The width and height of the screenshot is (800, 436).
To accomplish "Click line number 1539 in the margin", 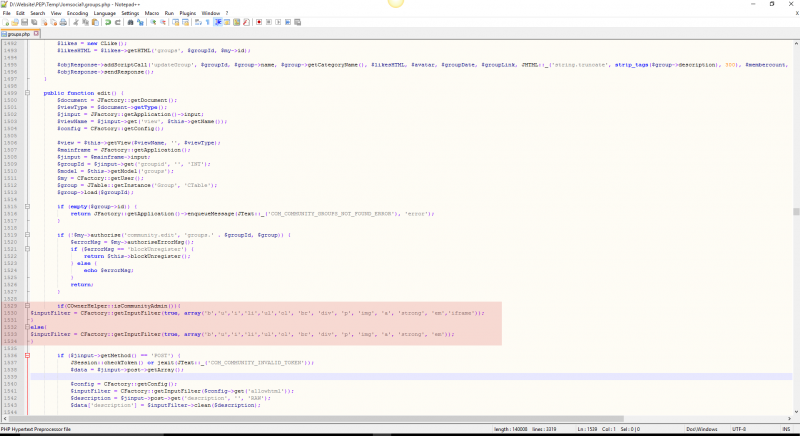I will click(x=11, y=377).
